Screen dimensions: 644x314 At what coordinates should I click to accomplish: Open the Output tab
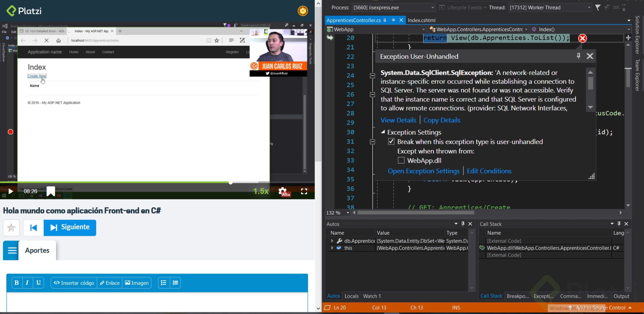622,296
